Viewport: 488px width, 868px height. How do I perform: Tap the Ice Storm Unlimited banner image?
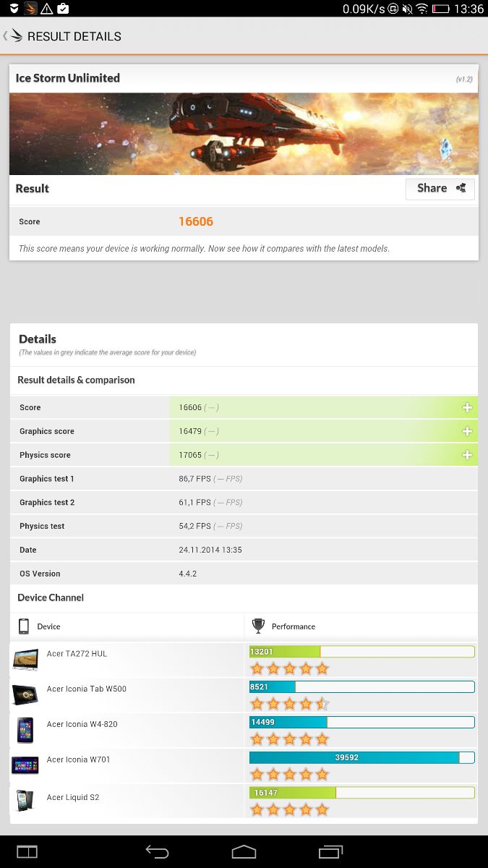244,134
